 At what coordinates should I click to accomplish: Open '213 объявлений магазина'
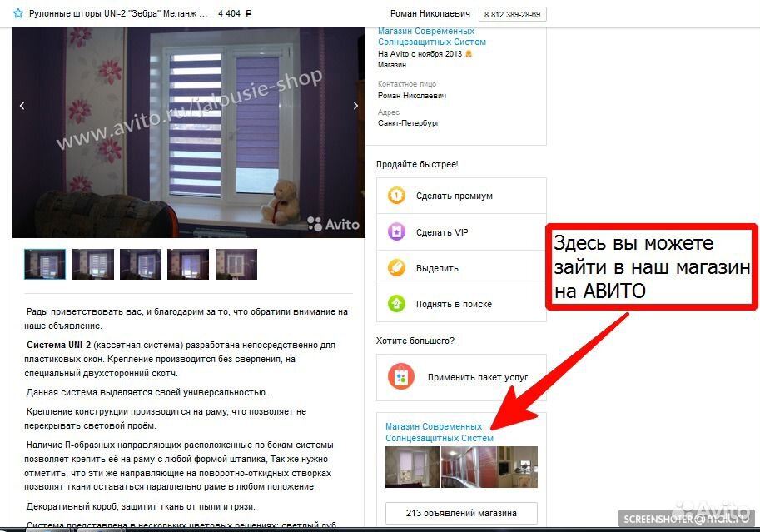461,513
